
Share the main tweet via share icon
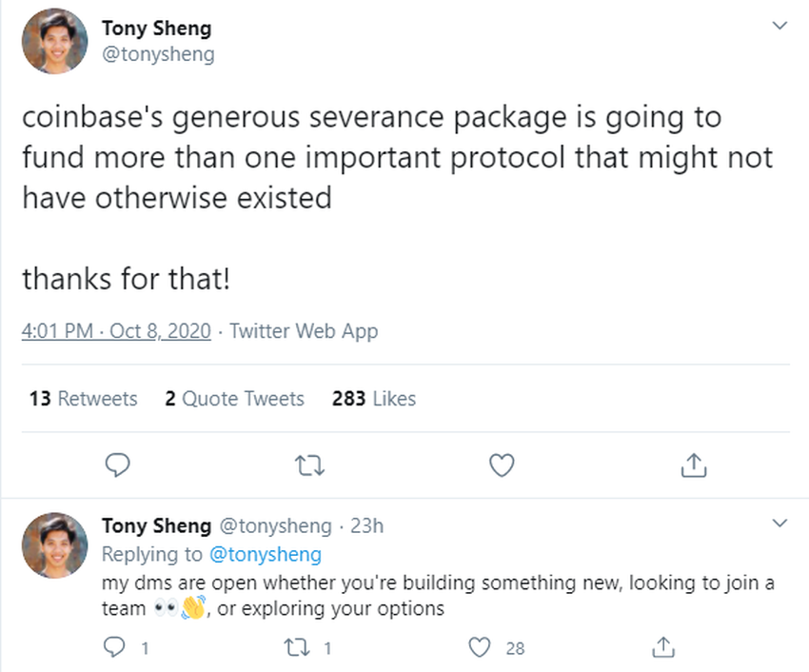pos(695,464)
